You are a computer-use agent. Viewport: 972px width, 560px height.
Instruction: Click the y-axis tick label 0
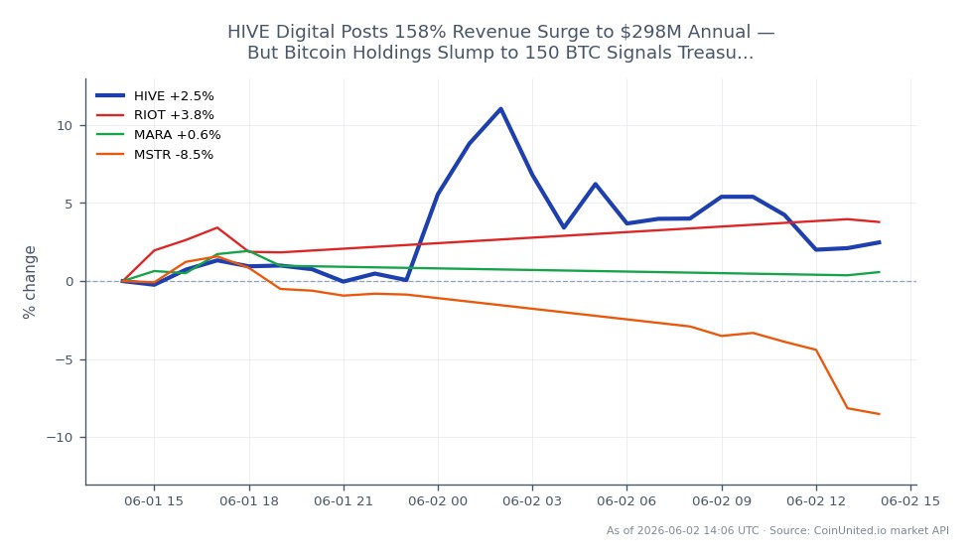coord(69,282)
